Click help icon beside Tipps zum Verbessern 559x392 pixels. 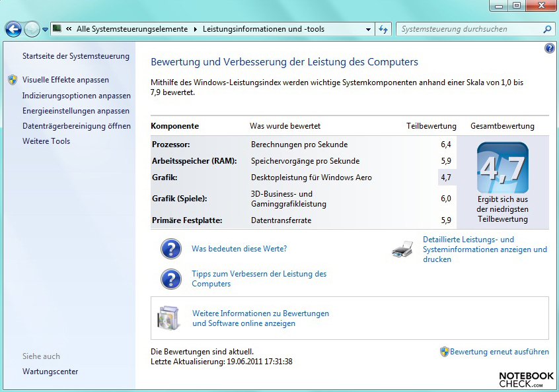point(171,278)
